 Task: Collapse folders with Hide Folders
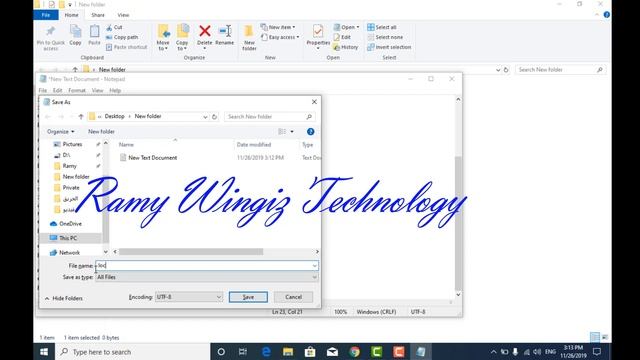pyautogui.click(x=64, y=298)
